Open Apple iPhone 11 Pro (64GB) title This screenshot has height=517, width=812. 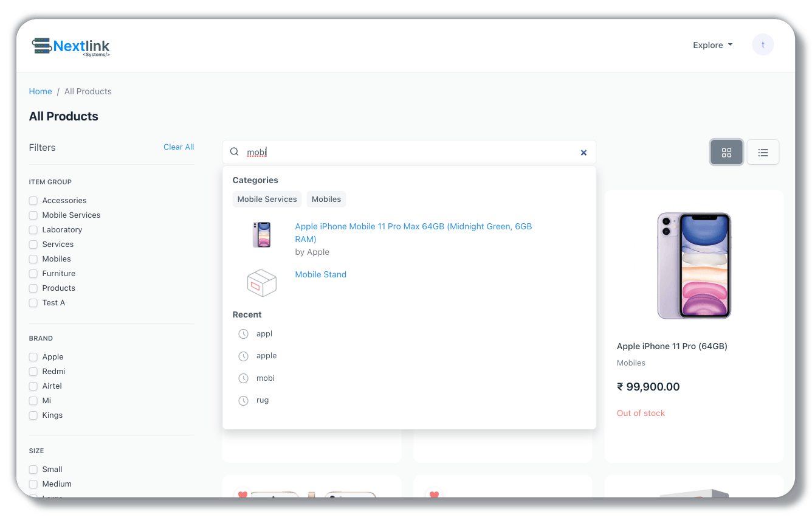click(672, 346)
